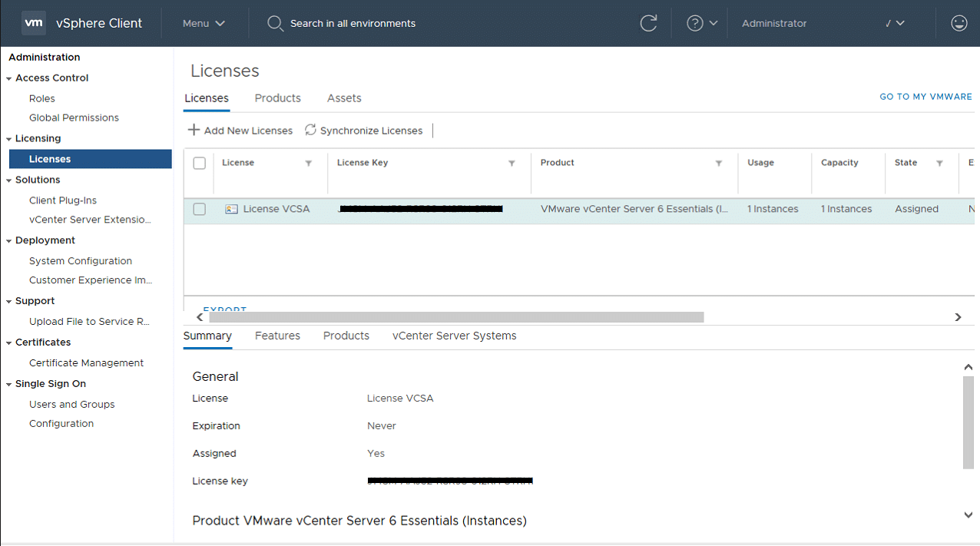Open filter icon on License column

click(309, 163)
